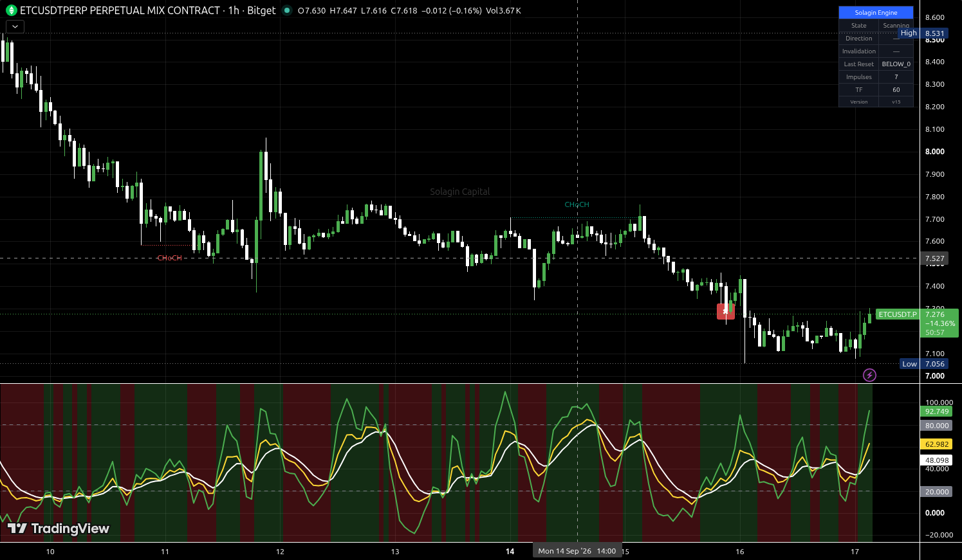Click the ETCUSDTPERP PERPETUAL MIX CONTRACT title

click(120, 10)
